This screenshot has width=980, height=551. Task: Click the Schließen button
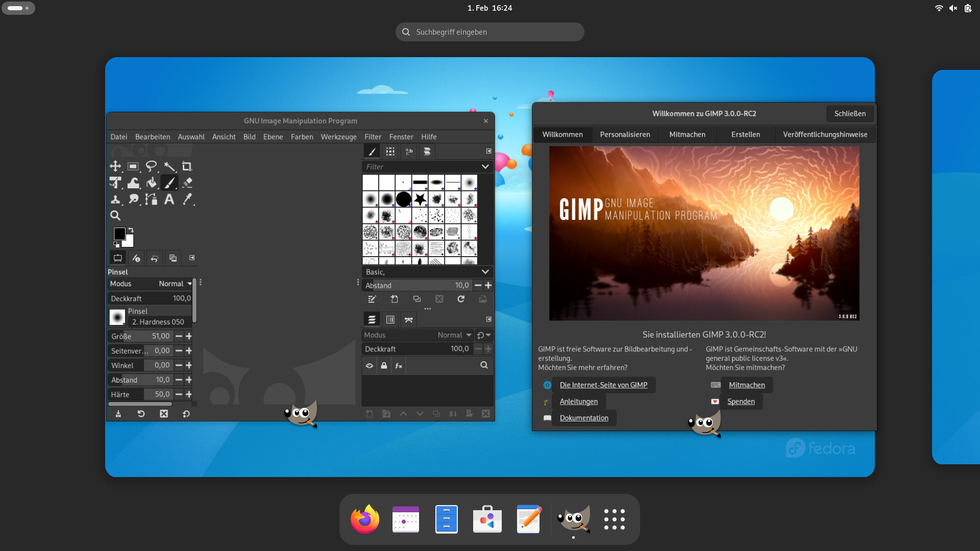tap(849, 114)
